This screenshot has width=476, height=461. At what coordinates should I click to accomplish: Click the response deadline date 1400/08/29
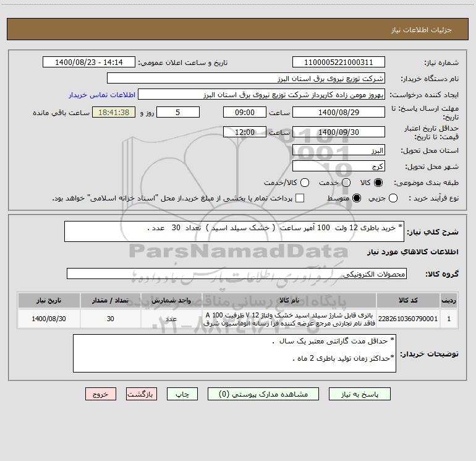pos(339,112)
